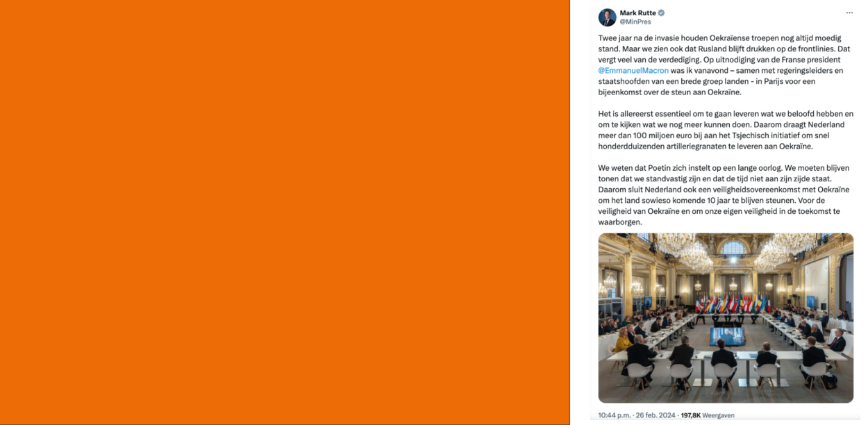This screenshot has width=868, height=425.
Task: Open Mark Rutte's profile avatar
Action: click(607, 17)
